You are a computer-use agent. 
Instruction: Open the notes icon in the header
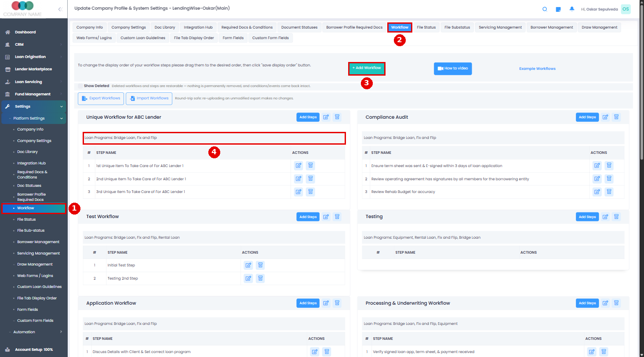pyautogui.click(x=558, y=9)
